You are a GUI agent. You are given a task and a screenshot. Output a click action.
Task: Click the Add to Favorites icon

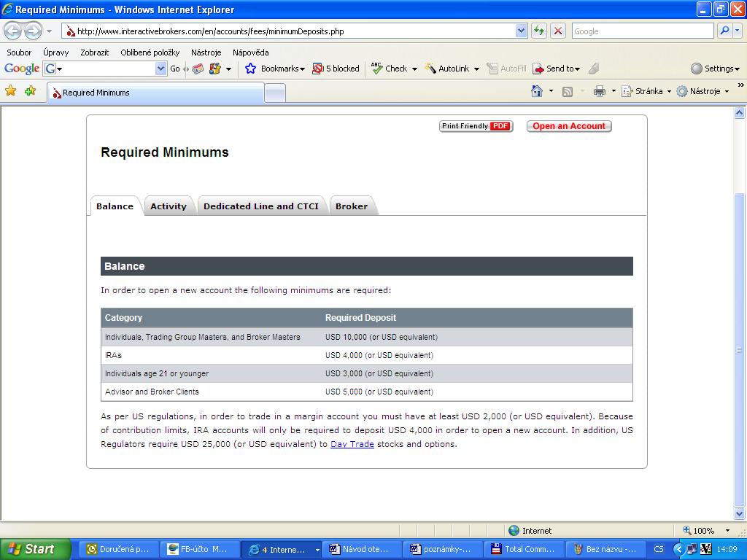click(30, 91)
